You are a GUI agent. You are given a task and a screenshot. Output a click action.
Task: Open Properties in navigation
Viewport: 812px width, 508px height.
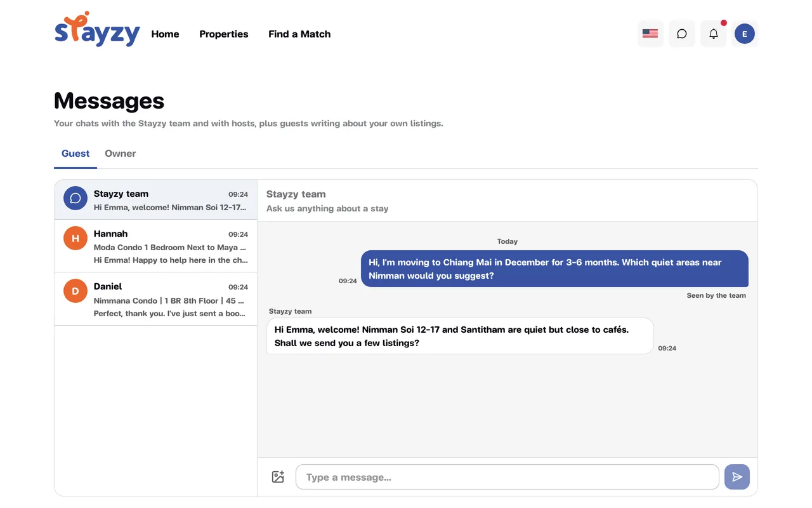coord(224,34)
